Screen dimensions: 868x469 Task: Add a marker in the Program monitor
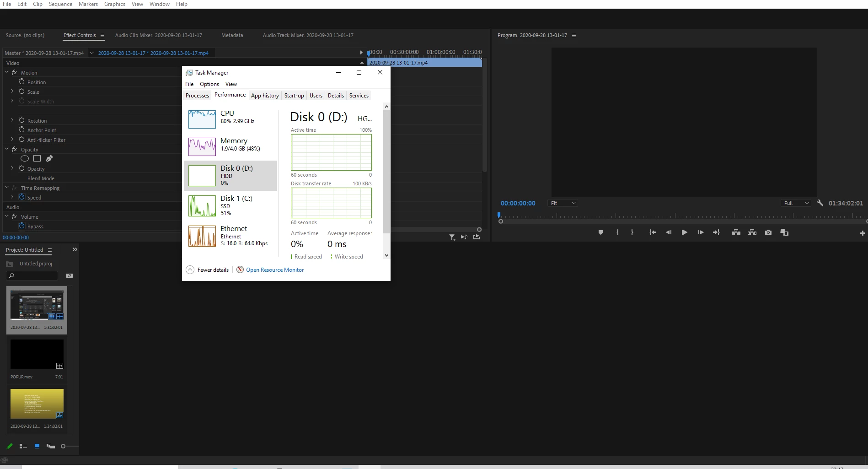point(600,232)
